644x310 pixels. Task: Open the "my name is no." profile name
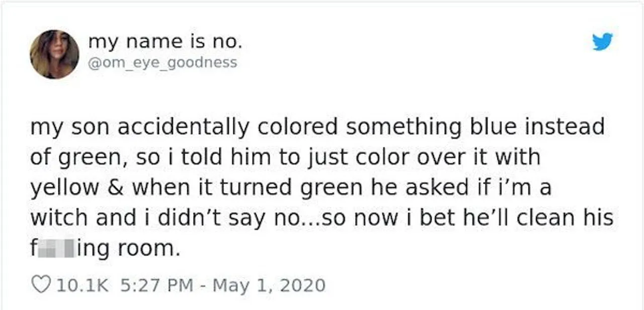166,43
